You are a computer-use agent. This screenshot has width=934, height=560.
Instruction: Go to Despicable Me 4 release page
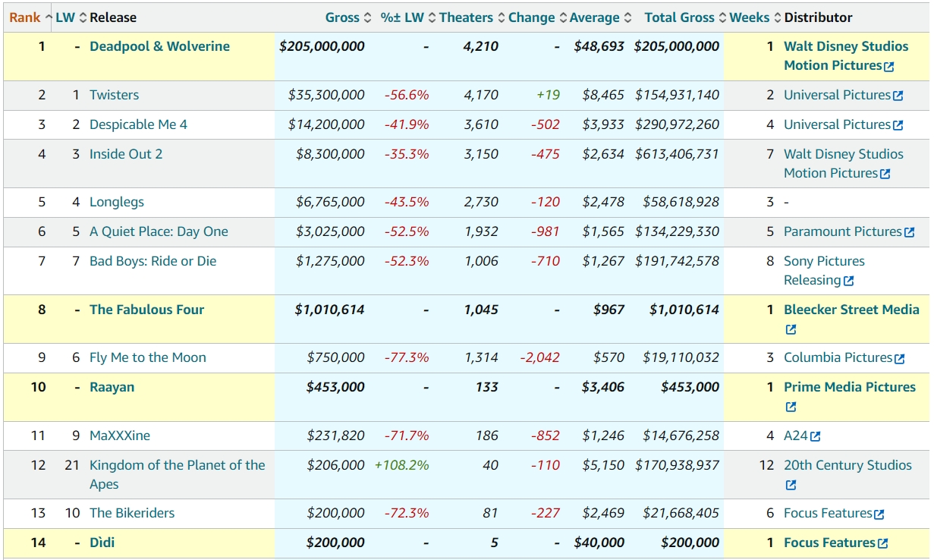[x=138, y=124]
